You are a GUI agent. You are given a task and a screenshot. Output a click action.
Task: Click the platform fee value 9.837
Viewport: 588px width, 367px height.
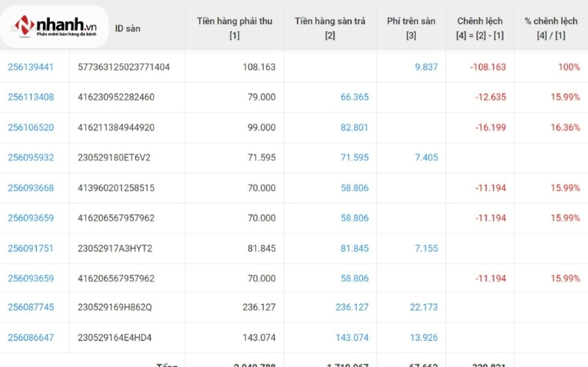tap(426, 67)
